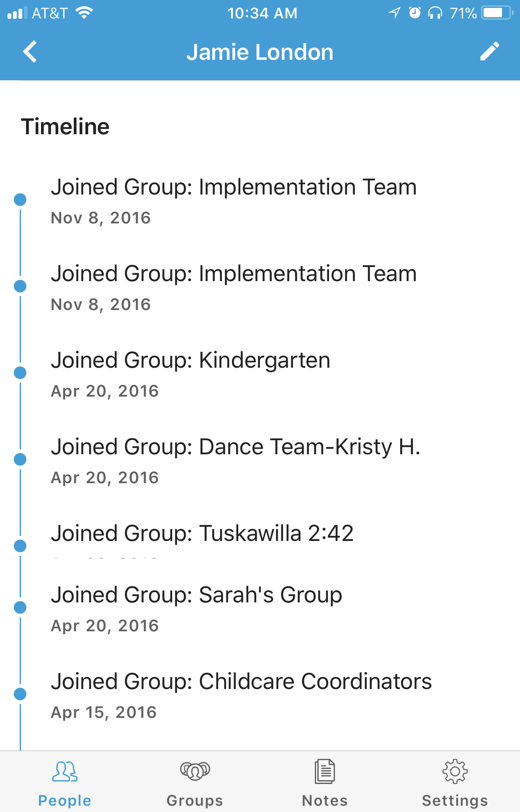The image size is (520, 812).
Task: Tap the alarm clock status icon
Action: (x=414, y=13)
